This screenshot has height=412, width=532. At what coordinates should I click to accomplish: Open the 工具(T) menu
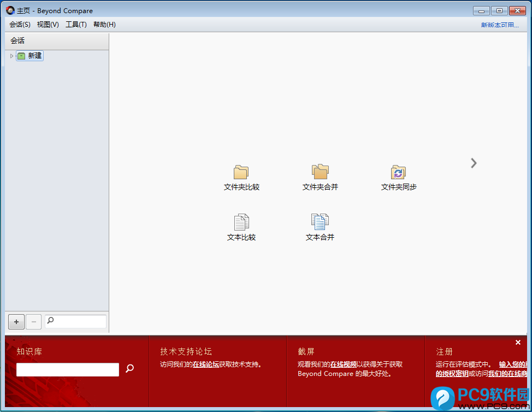pos(76,25)
